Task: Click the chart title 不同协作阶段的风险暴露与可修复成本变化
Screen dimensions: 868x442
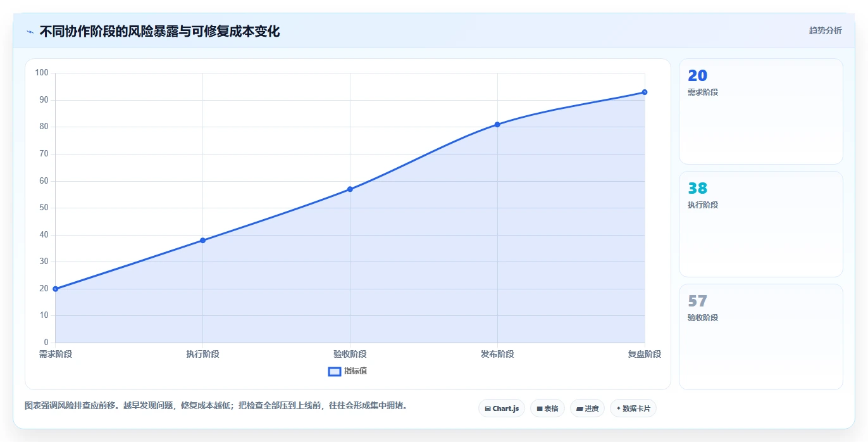Action: pos(159,31)
